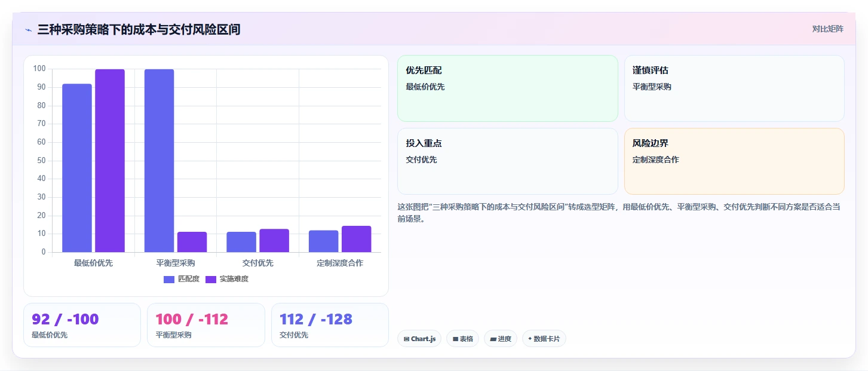Image resolution: width=868 pixels, height=371 pixels.
Task: Click the 数据卡片 tag
Action: click(544, 339)
